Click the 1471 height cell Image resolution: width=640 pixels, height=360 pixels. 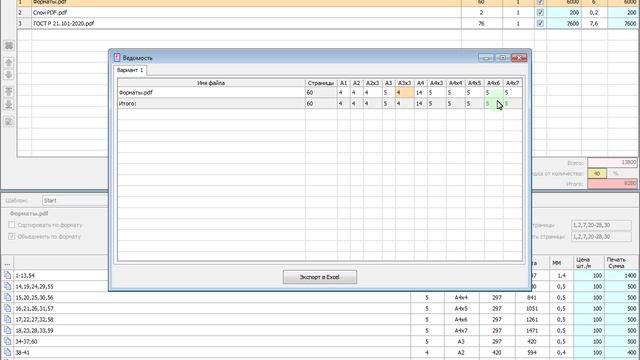point(532,330)
